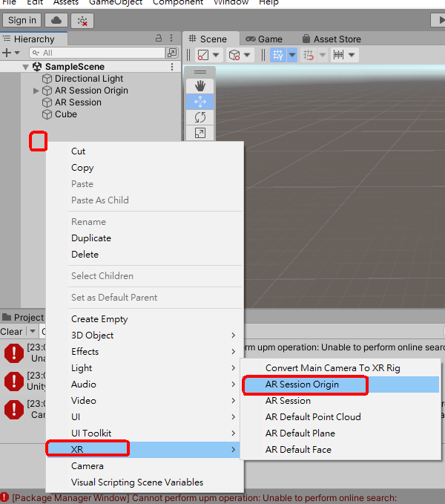Click the tool handle position icon
445x504 pixels.
click(x=203, y=55)
